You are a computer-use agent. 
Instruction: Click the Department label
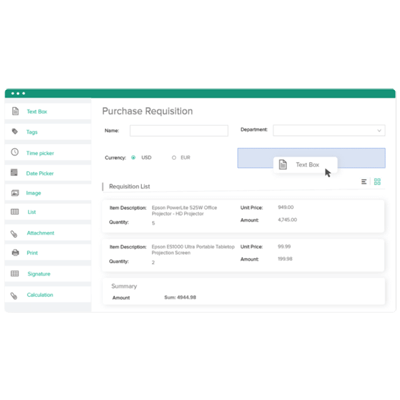click(254, 130)
